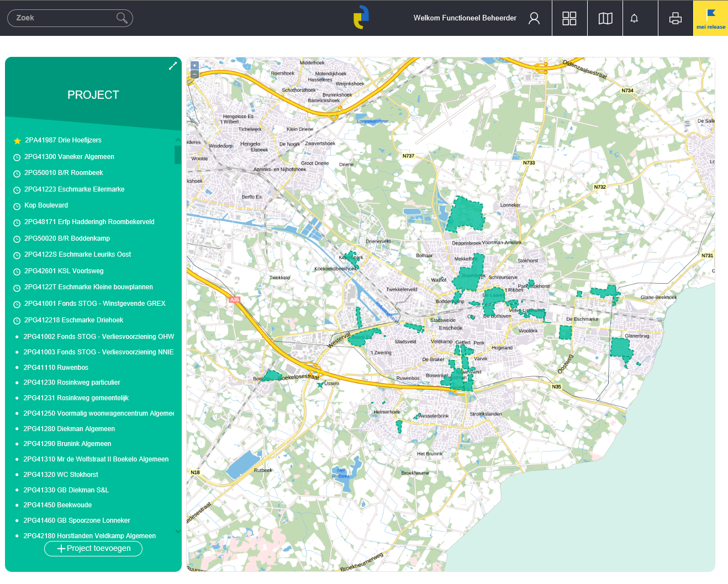Select 2PG41330 GB Diekman S&L
This screenshot has width=728, height=584.
pyautogui.click(x=66, y=490)
